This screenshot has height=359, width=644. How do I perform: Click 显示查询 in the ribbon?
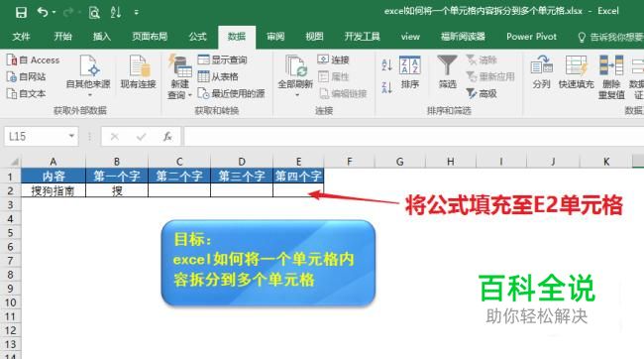pyautogui.click(x=222, y=60)
